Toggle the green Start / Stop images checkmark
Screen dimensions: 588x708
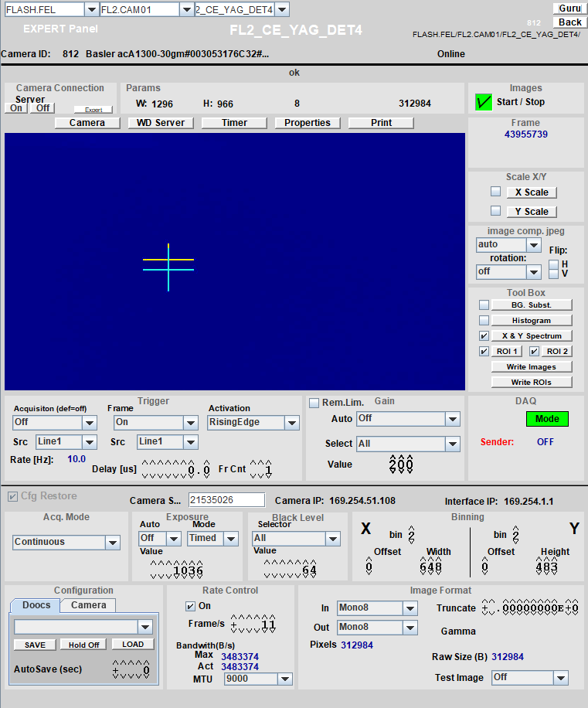click(484, 102)
